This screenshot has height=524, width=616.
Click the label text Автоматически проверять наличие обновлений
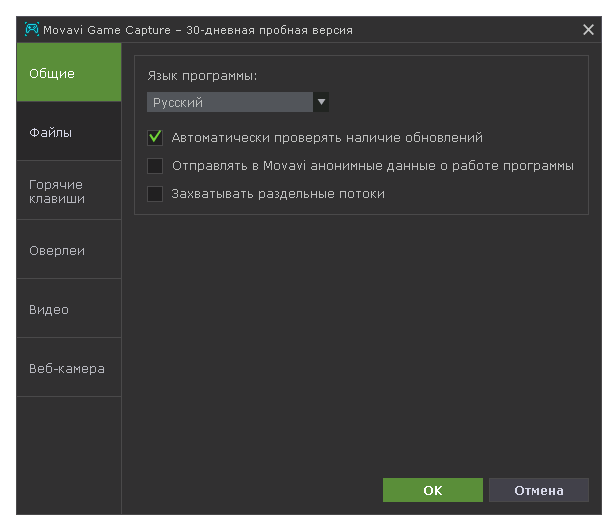point(327,138)
